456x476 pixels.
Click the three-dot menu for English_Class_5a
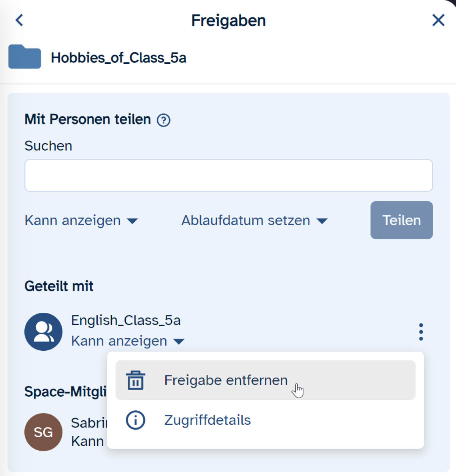pos(421,332)
